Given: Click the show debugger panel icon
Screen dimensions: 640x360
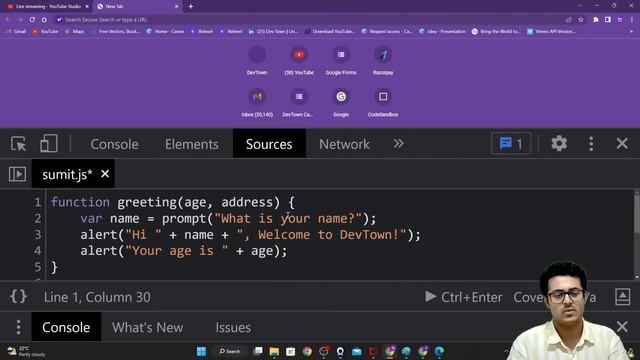Looking at the screenshot, I should pos(622,297).
